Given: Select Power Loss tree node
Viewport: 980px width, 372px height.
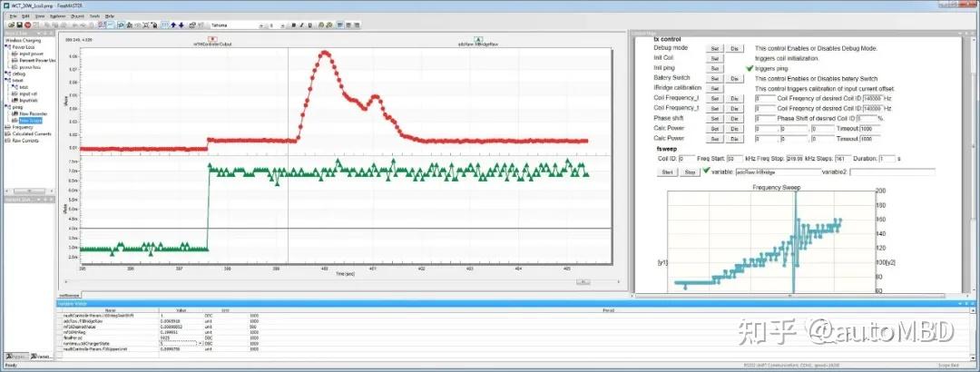Looking at the screenshot, I should (23, 47).
